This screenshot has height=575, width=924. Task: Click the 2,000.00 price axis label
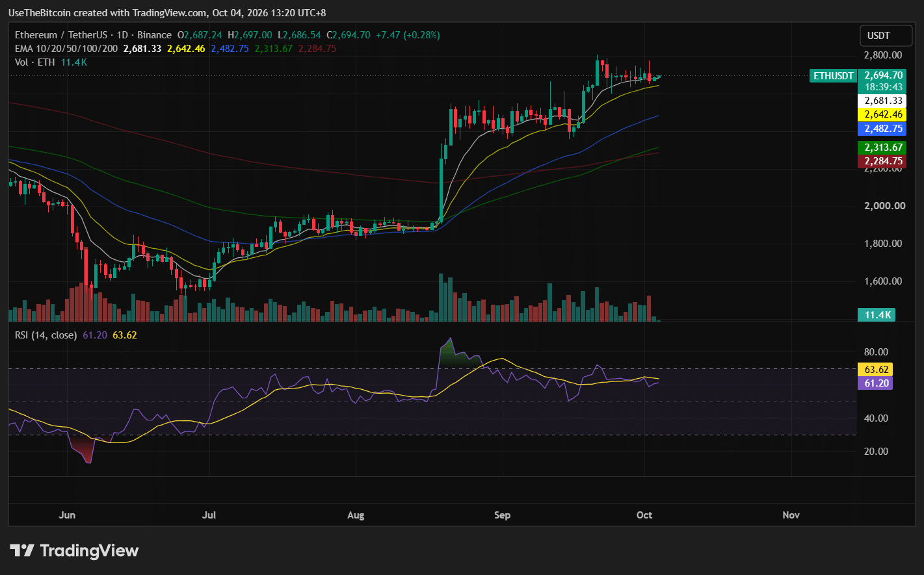coord(883,206)
